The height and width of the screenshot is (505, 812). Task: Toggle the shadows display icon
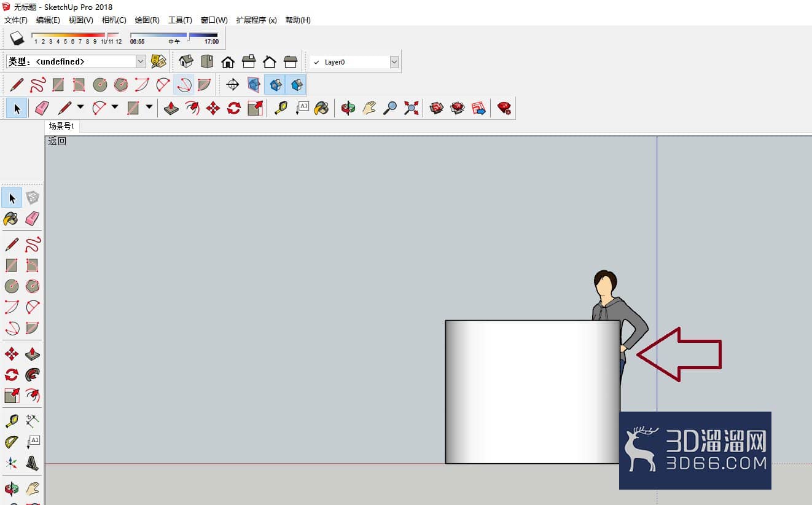(x=17, y=38)
